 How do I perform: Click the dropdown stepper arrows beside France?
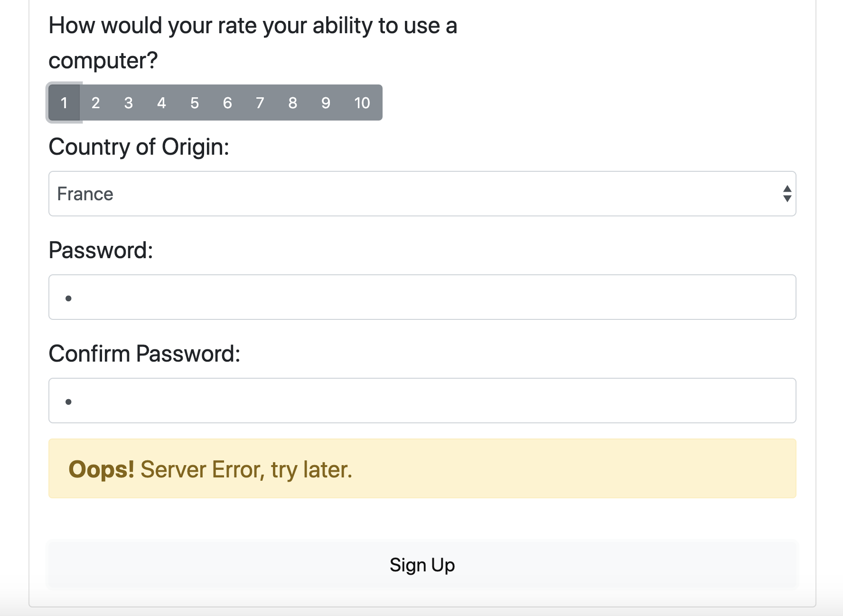pos(786,194)
